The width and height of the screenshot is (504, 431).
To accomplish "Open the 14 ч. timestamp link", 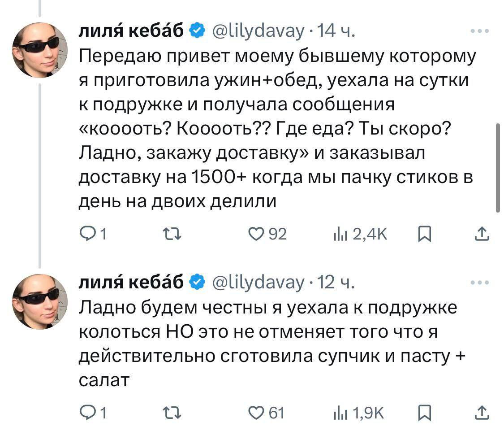I will point(336,31).
